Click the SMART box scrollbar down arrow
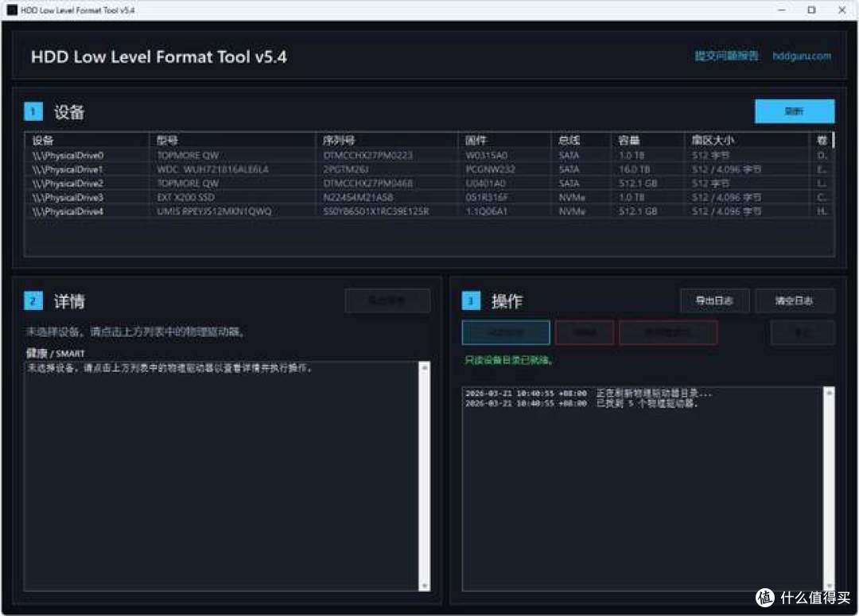 [424, 585]
